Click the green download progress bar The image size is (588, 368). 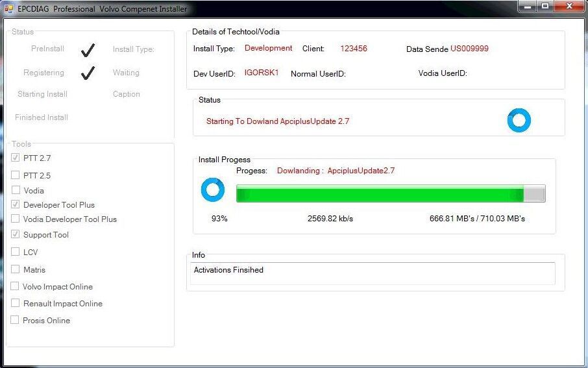[x=391, y=193]
